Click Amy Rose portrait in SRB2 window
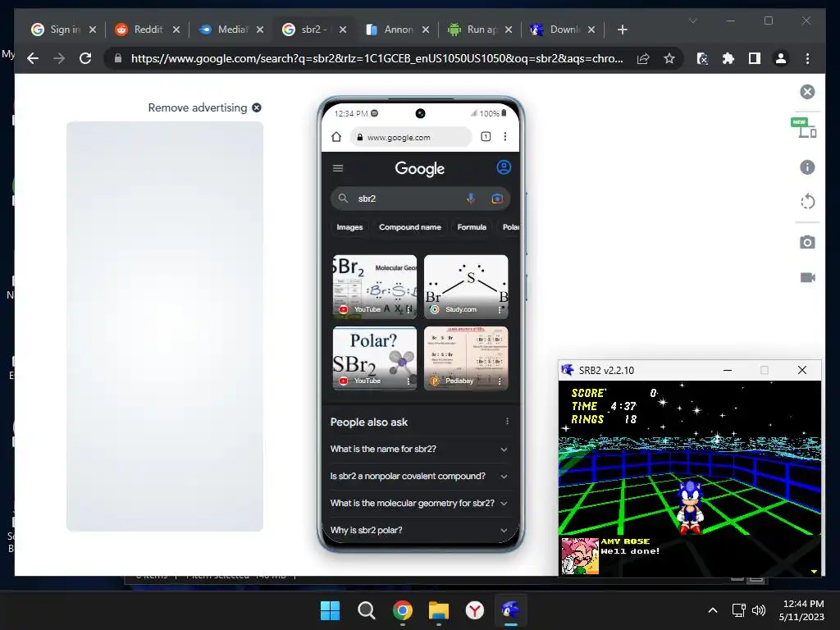Screen dimensions: 840x630 tap(580, 556)
